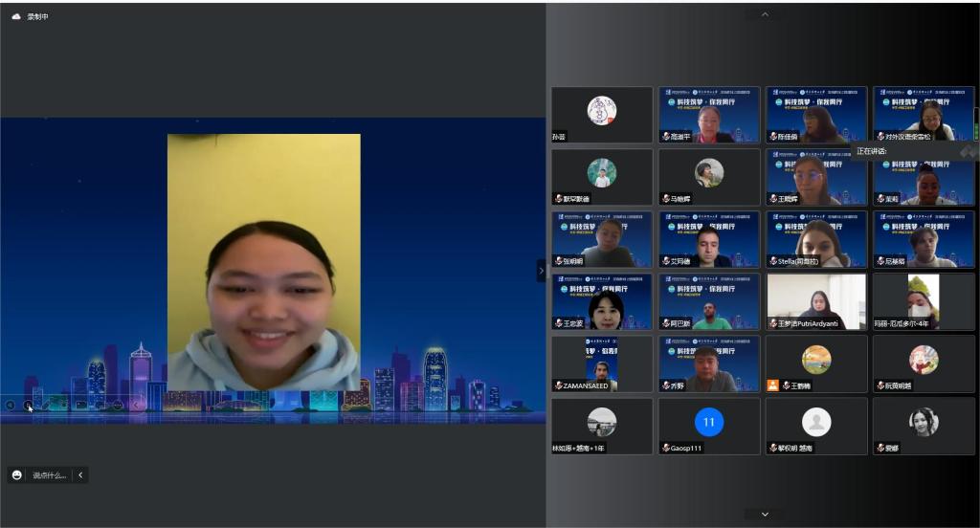This screenshot has height=528, width=980.
Task: Click the orange host icon beside 王鹤楠
Action: click(772, 385)
